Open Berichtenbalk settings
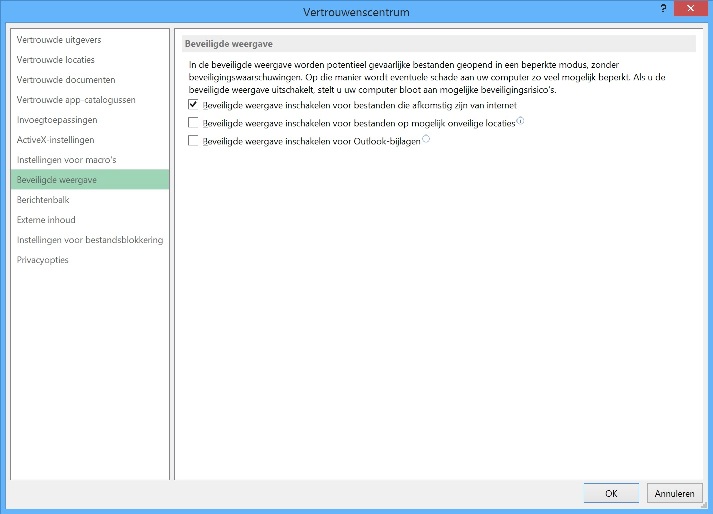 [44, 200]
